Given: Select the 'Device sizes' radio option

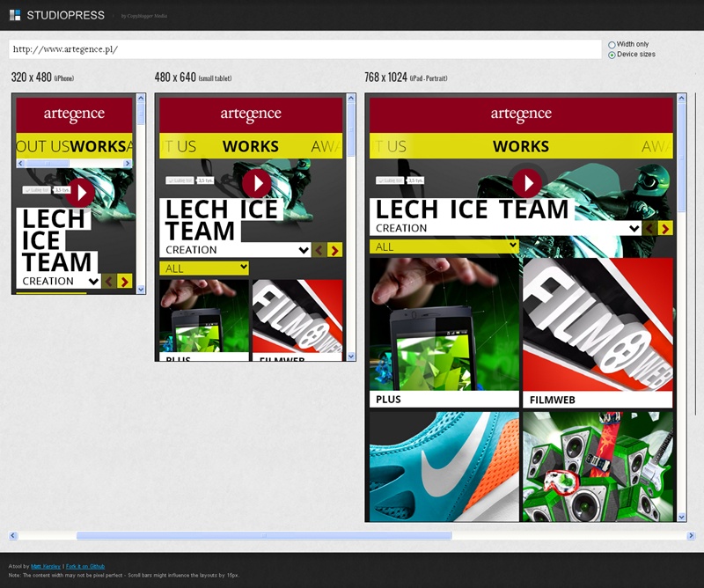Looking at the screenshot, I should click(x=612, y=55).
